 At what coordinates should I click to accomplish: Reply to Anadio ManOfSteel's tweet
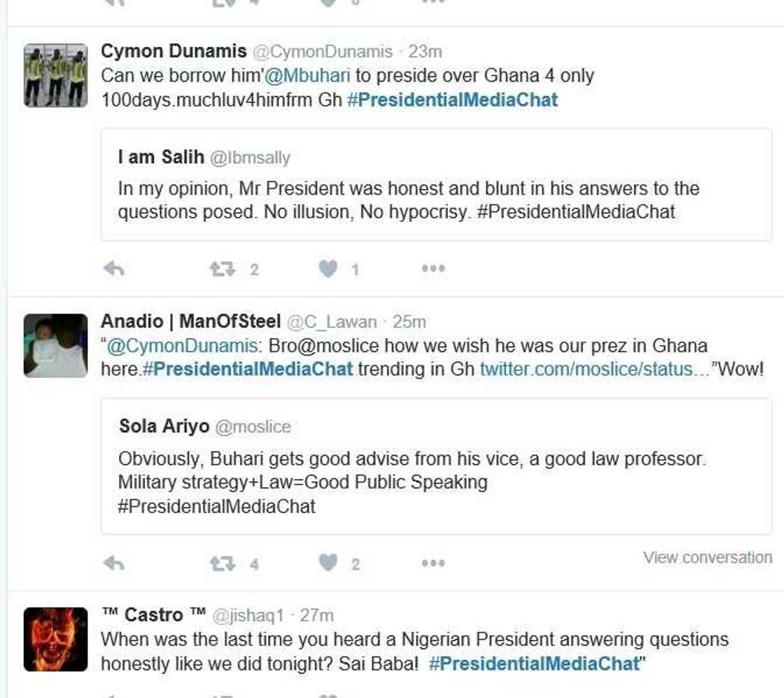pos(113,563)
